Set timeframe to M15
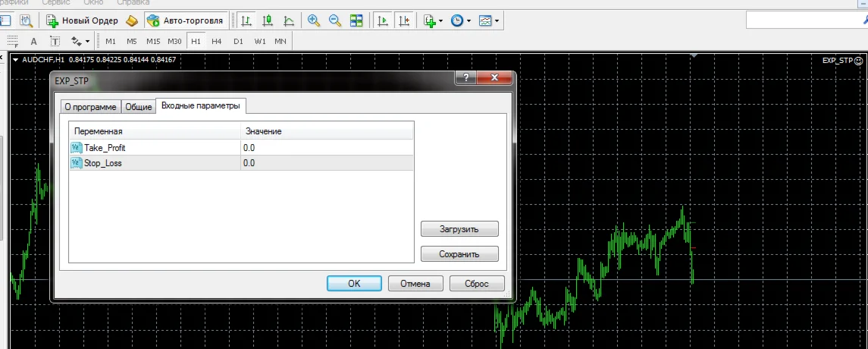The image size is (868, 349). (153, 42)
